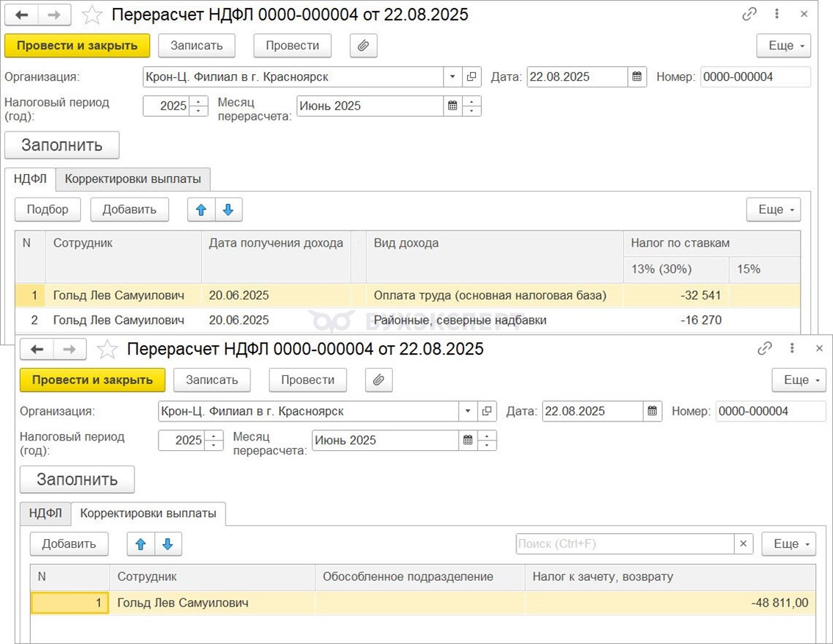The height and width of the screenshot is (644, 833).
Task: Adjust the Налоговый период year spinner in the foreground window
Action: pos(214,441)
